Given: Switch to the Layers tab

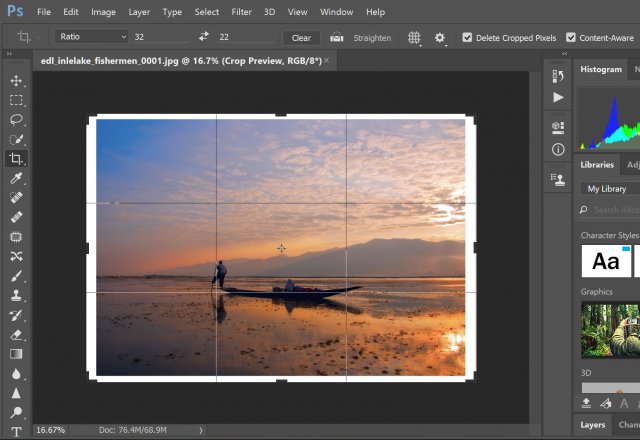Looking at the screenshot, I should click(592, 425).
